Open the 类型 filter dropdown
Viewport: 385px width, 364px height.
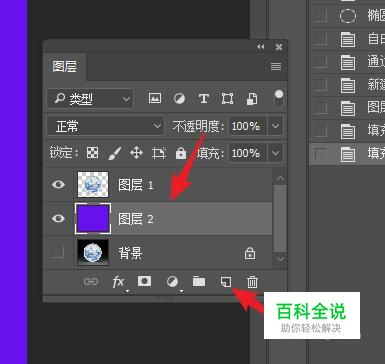coord(90,99)
